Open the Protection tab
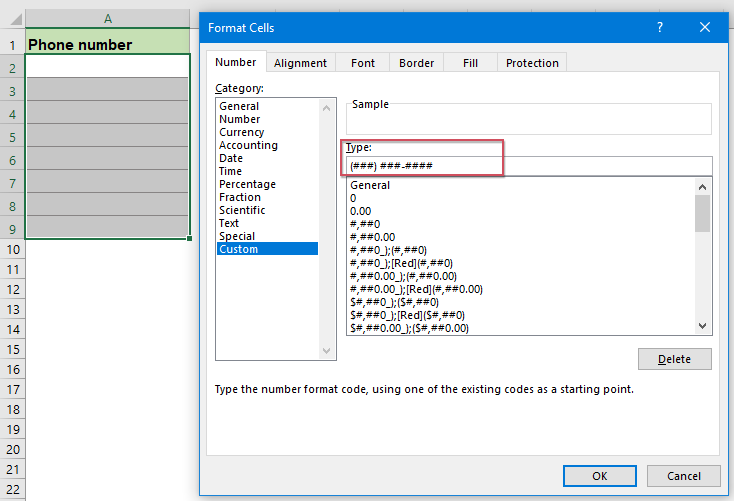 532,63
